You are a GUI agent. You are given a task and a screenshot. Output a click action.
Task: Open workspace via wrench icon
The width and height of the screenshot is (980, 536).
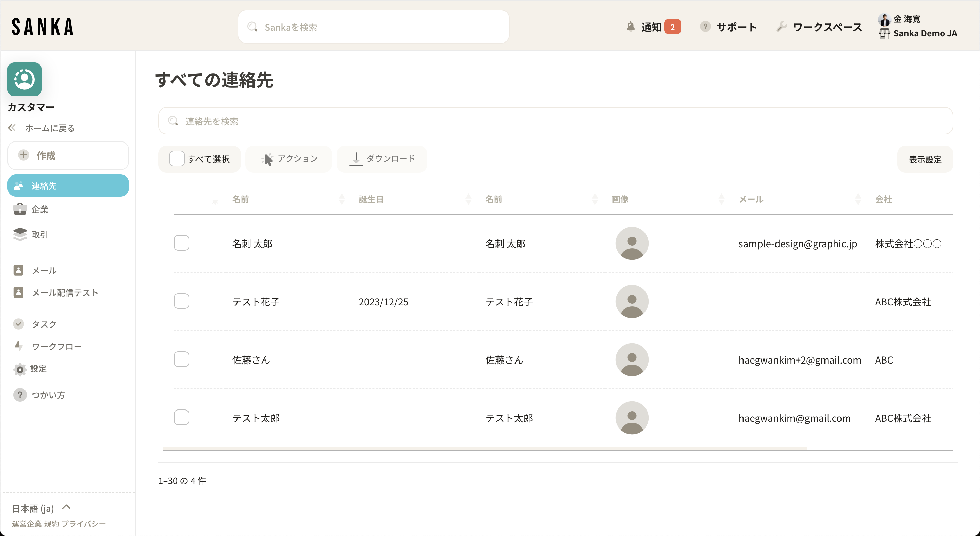pos(781,27)
